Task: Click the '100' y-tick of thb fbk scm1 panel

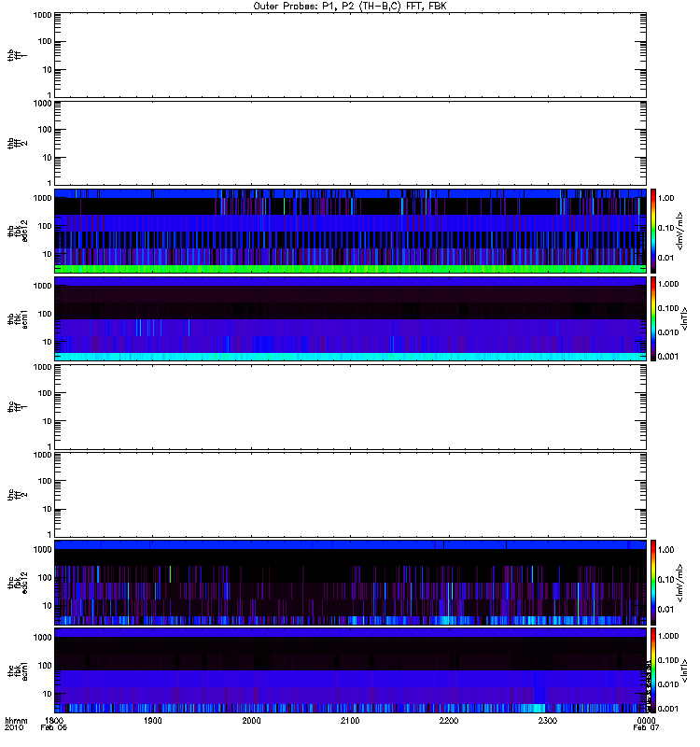Action: click(45, 314)
